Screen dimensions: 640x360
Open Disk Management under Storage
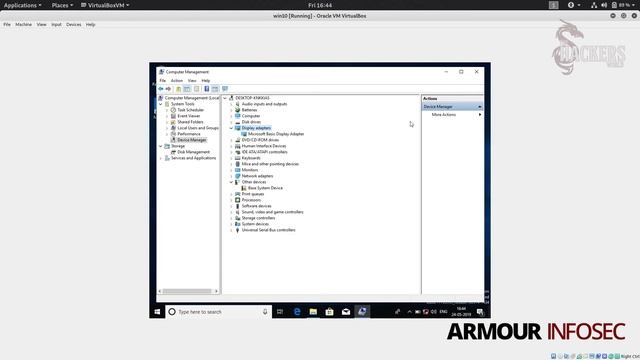[x=193, y=152]
